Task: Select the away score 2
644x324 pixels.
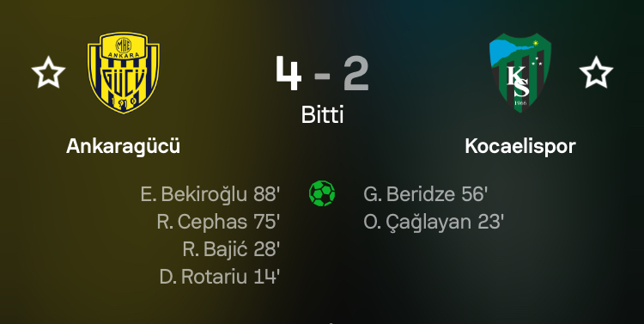Action: click(x=356, y=73)
